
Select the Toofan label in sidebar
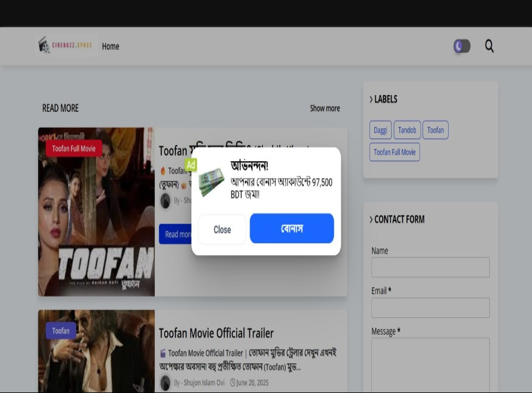click(x=436, y=130)
